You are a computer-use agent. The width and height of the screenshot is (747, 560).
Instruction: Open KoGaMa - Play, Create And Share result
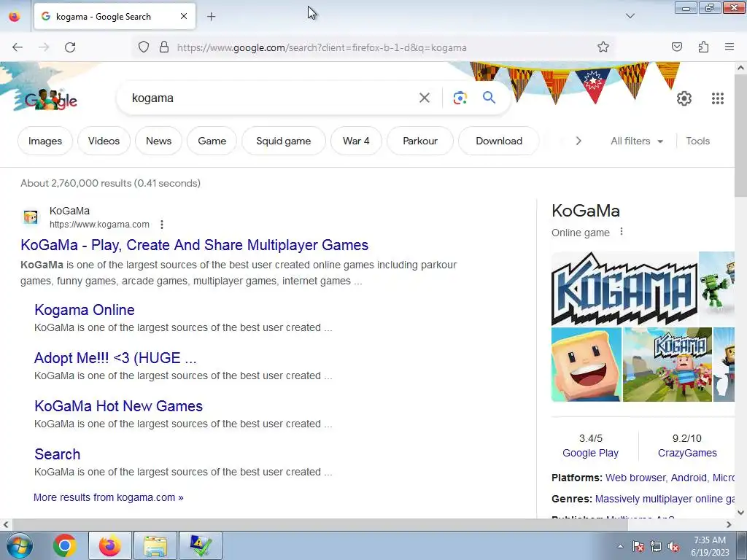click(x=194, y=245)
